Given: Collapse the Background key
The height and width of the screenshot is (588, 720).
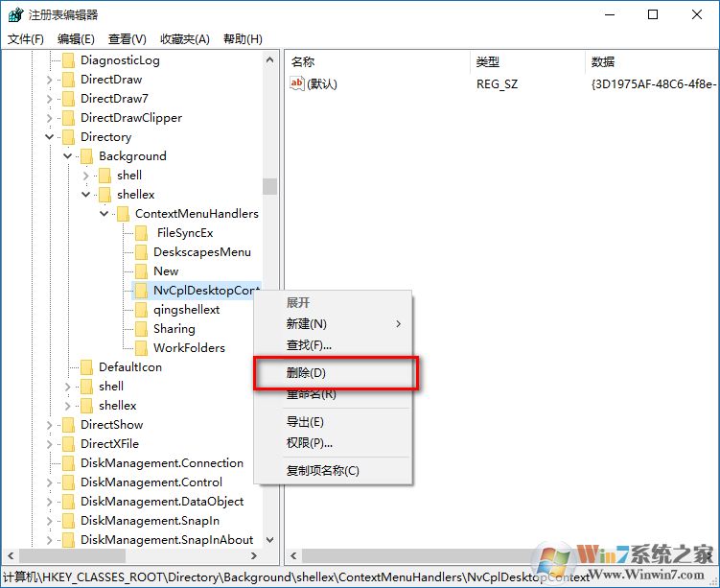Looking at the screenshot, I should (x=67, y=156).
